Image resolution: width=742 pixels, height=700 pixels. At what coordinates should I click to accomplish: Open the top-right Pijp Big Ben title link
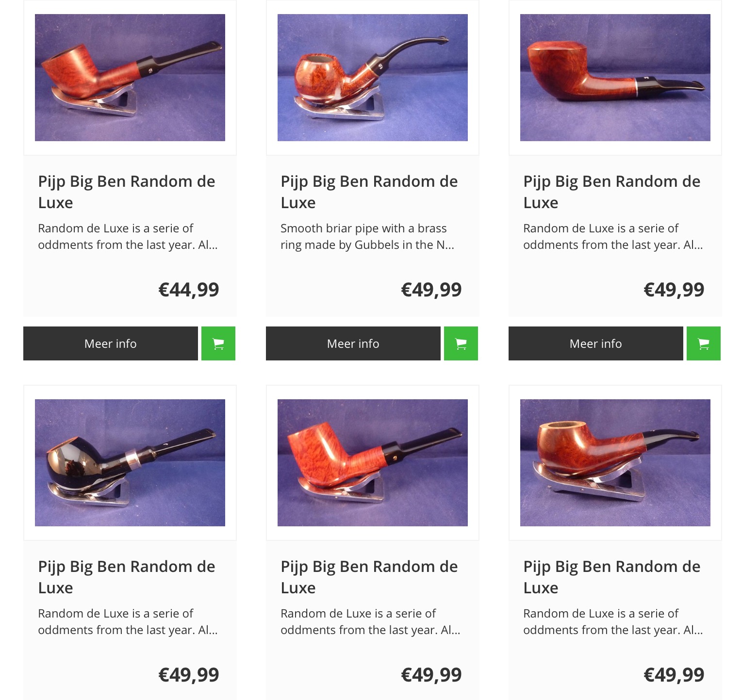612,192
